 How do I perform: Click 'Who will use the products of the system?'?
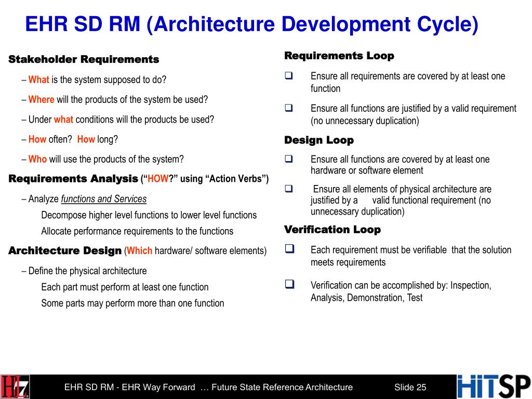(106, 159)
